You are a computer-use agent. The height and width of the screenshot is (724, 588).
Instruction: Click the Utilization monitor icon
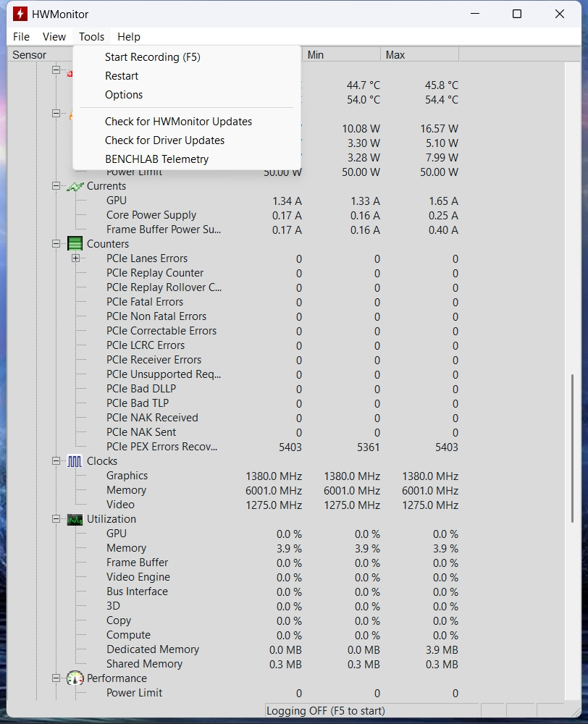click(75, 519)
